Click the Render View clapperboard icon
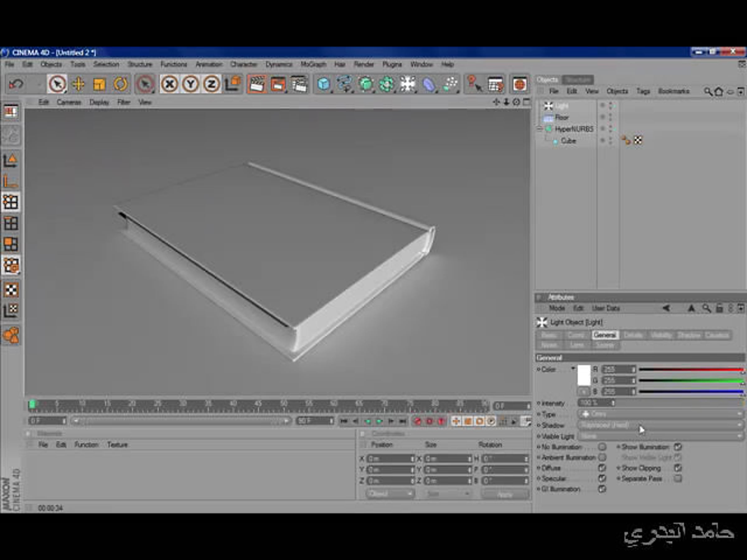747x560 pixels. tap(257, 84)
